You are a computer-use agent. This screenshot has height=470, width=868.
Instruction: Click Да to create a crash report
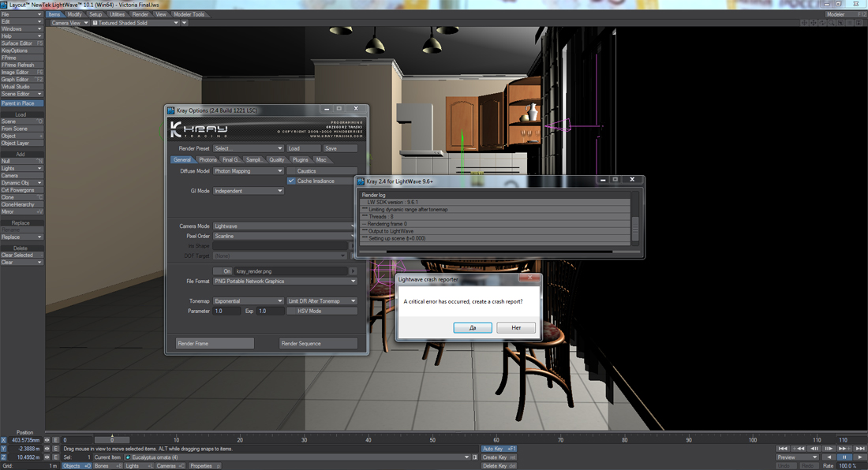[473, 327]
